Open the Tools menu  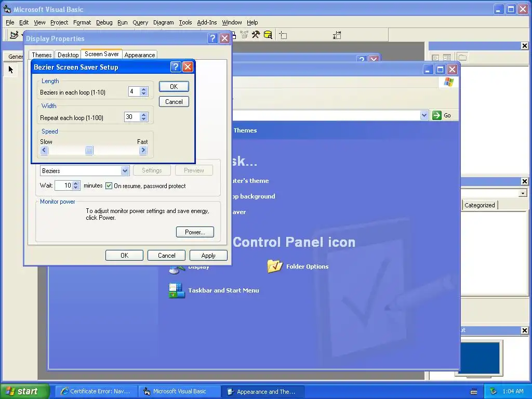(185, 22)
